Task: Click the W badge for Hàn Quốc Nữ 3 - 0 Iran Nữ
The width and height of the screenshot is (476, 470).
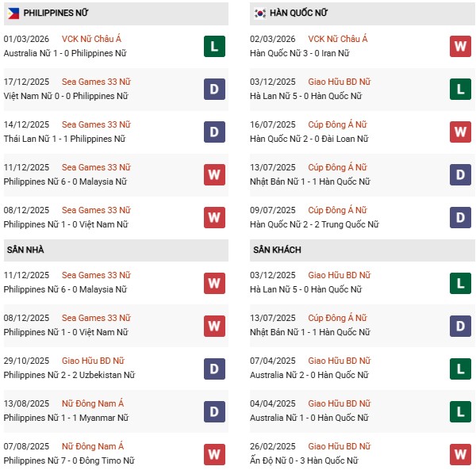Action: [x=461, y=47]
